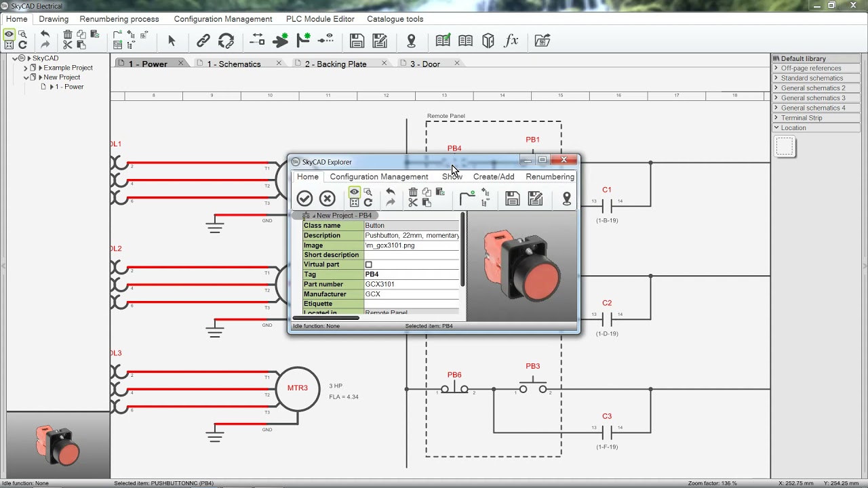The image size is (868, 488).
Task: Click the folder icon at main toolbar end
Action: click(542, 41)
